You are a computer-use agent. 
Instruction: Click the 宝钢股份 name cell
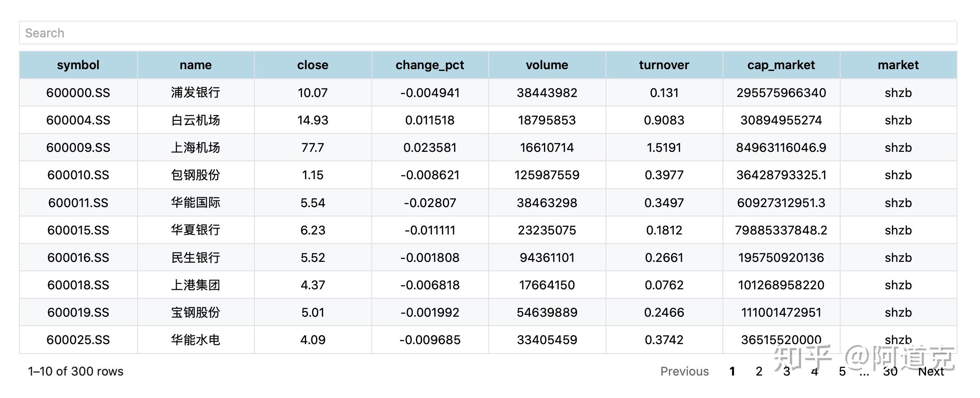196,313
